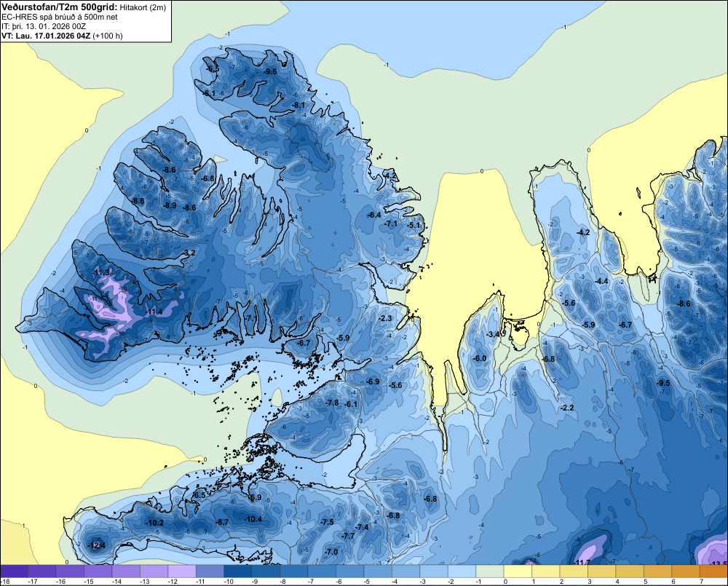This screenshot has width=728, height=586.
Task: Click the -8.1 temperature label
Action: pos(298,106)
